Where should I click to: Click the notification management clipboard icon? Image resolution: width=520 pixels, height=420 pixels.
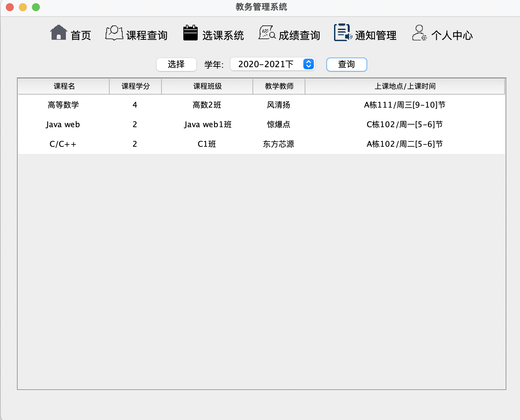click(343, 32)
